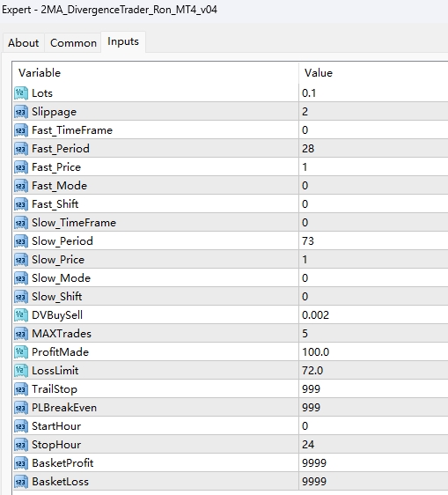Viewport: 448px width, 495px height.
Task: Select the icon beside Fast_Period
Action: coord(21,149)
